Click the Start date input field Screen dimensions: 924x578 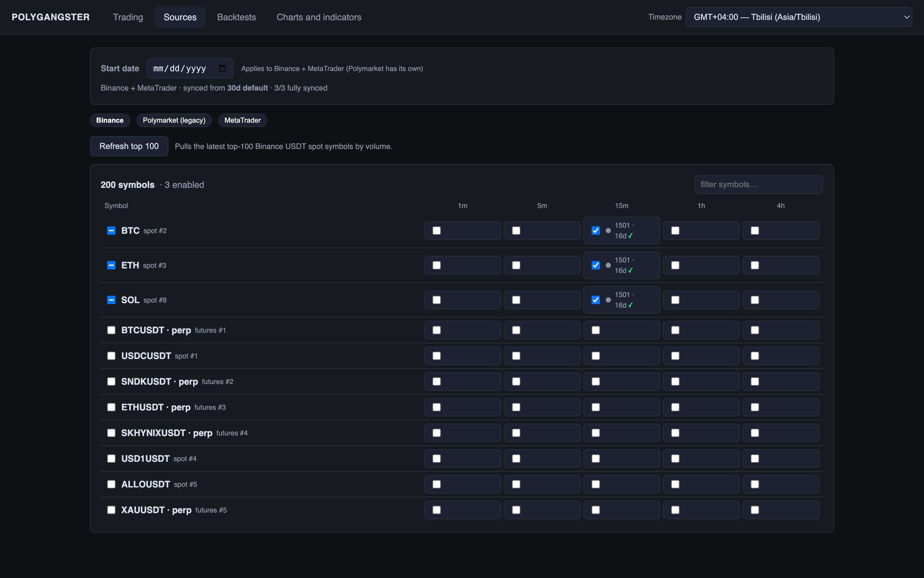click(190, 68)
